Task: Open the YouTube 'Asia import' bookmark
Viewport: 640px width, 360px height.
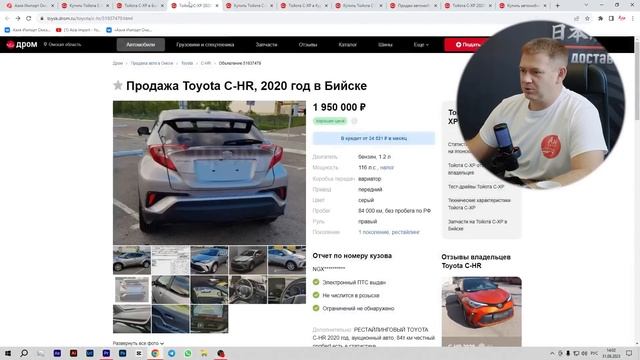Action: coord(78,30)
